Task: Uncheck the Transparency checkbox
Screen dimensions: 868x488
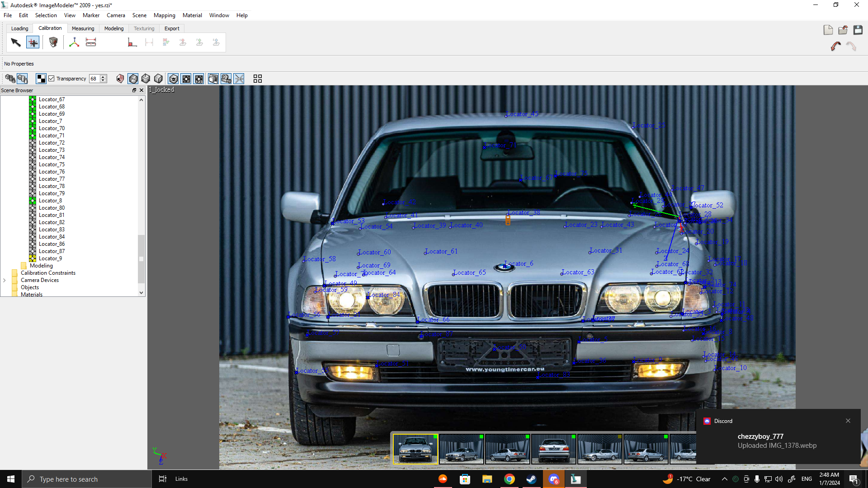Action: point(52,79)
